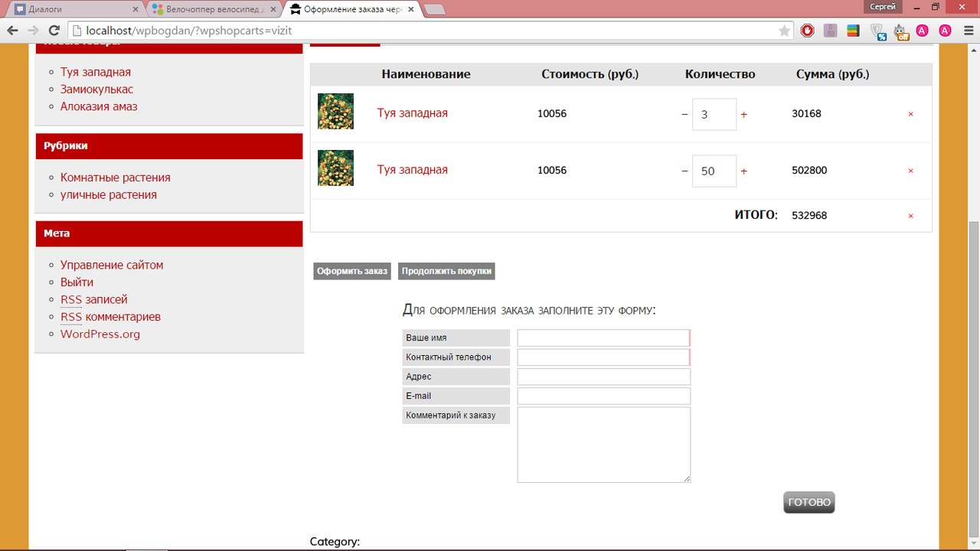Go back with the browser back arrow
This screenshot has height=551, width=980.
13,31
